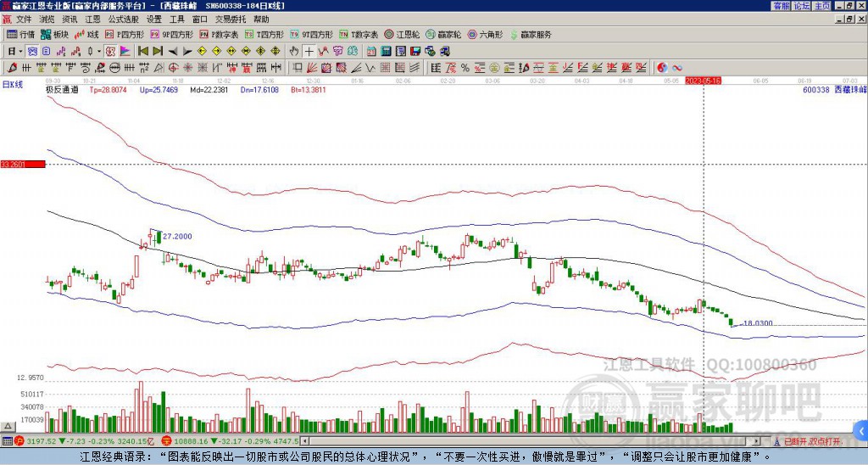Open the 设置 menu

coord(154,20)
